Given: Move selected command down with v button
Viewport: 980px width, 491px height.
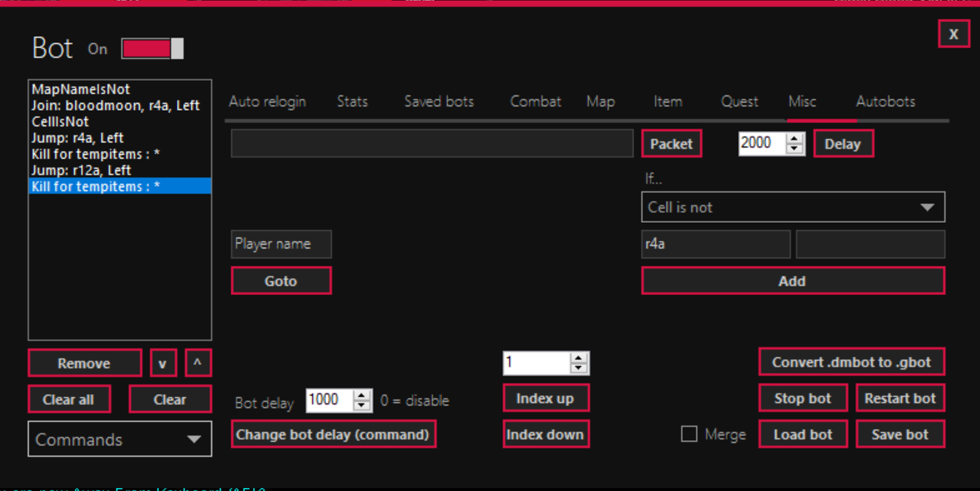Looking at the screenshot, I should pyautogui.click(x=163, y=363).
